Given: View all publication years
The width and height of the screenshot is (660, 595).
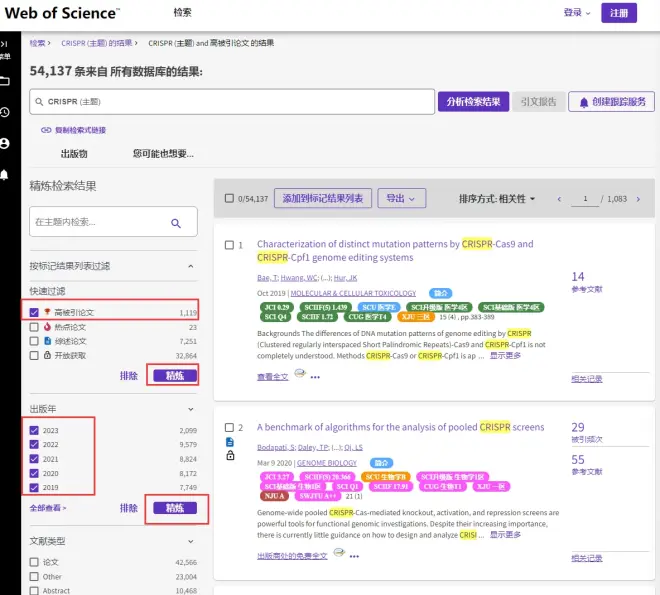Looking at the screenshot, I should coord(47,508).
